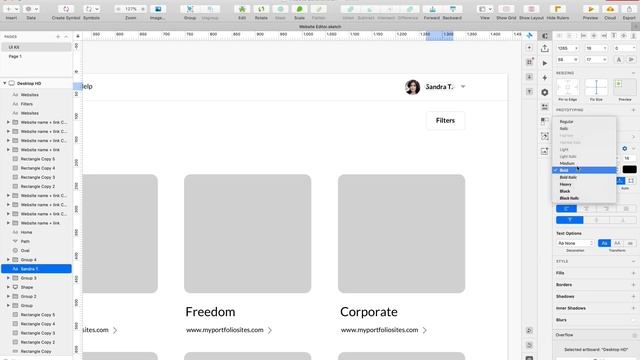The width and height of the screenshot is (640, 360).
Task: Open the Symbols toolbar menu
Action: tap(91, 9)
